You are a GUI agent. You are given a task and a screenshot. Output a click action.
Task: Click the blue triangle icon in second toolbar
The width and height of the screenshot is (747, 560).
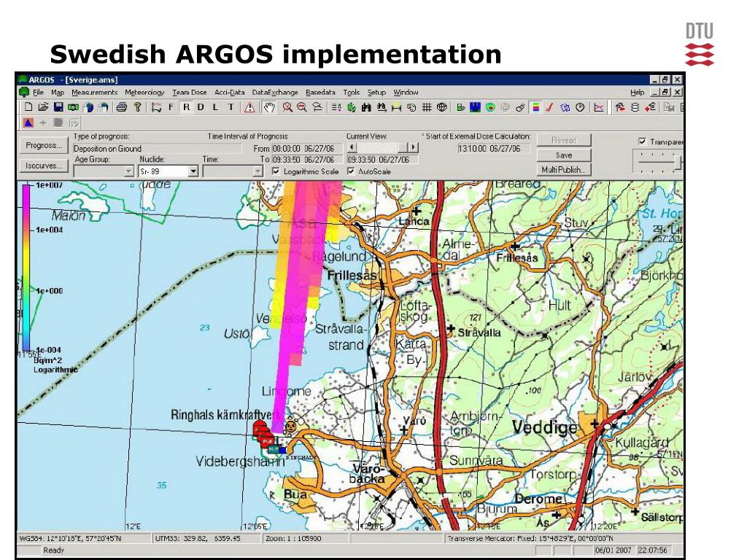(28, 122)
